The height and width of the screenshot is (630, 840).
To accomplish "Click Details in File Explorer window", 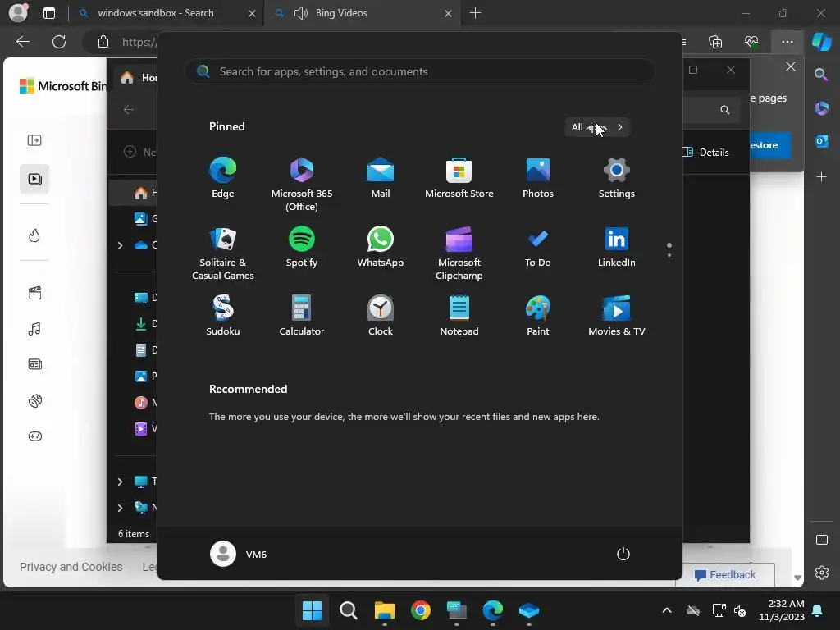I will (x=705, y=152).
